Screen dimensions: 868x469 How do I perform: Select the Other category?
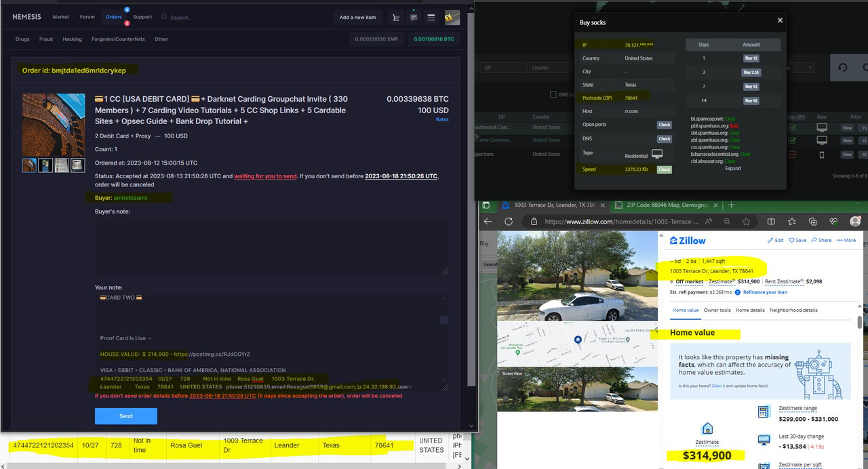[161, 39]
